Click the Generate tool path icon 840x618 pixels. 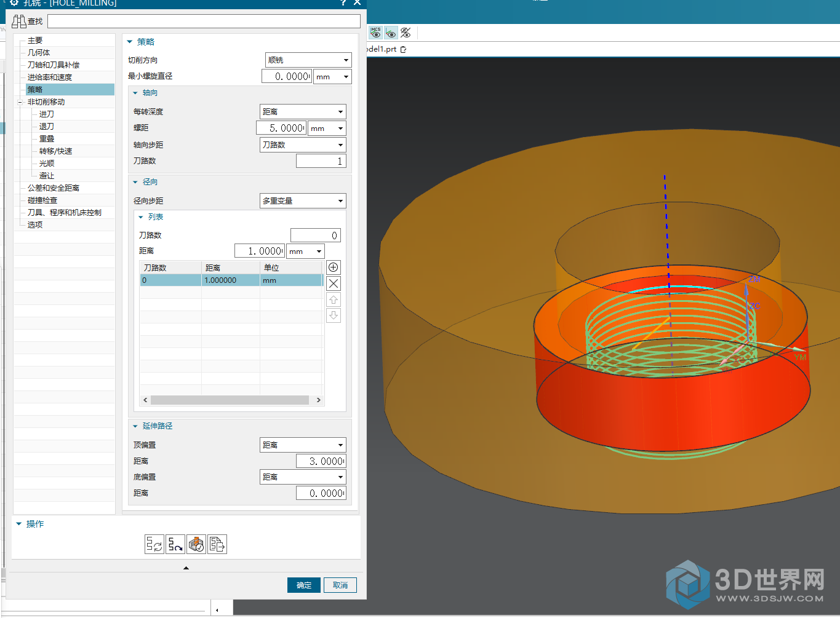154,544
